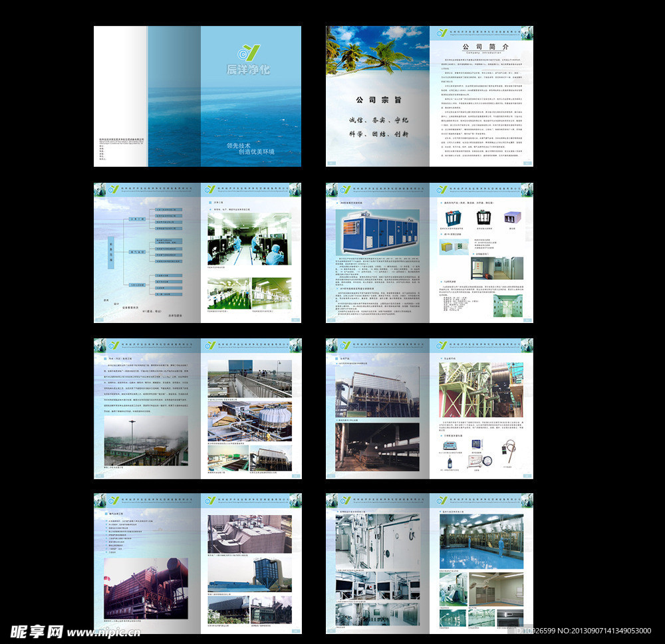Open the dark night-time factory interior photo
The width and height of the screenshot is (665, 644).
[377, 447]
